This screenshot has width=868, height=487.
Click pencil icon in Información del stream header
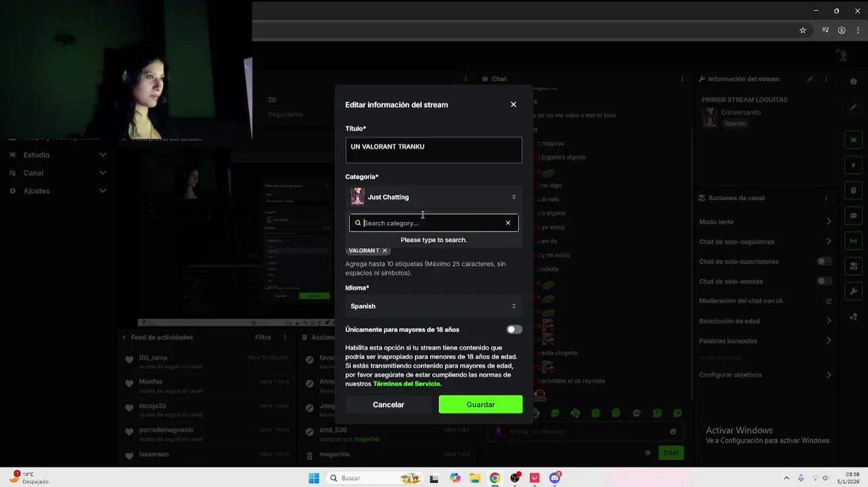pyautogui.click(x=810, y=79)
